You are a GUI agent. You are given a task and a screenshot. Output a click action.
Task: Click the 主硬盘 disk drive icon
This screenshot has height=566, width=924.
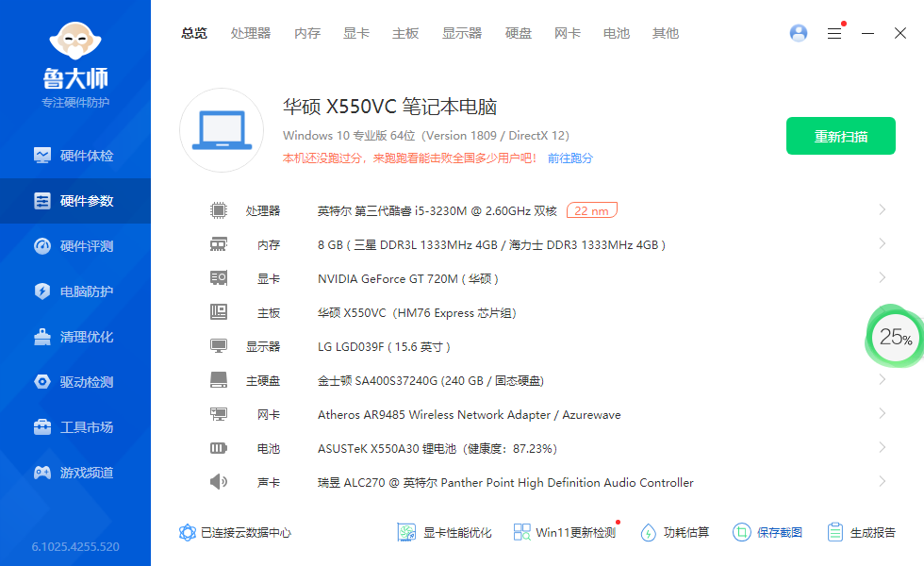point(219,380)
